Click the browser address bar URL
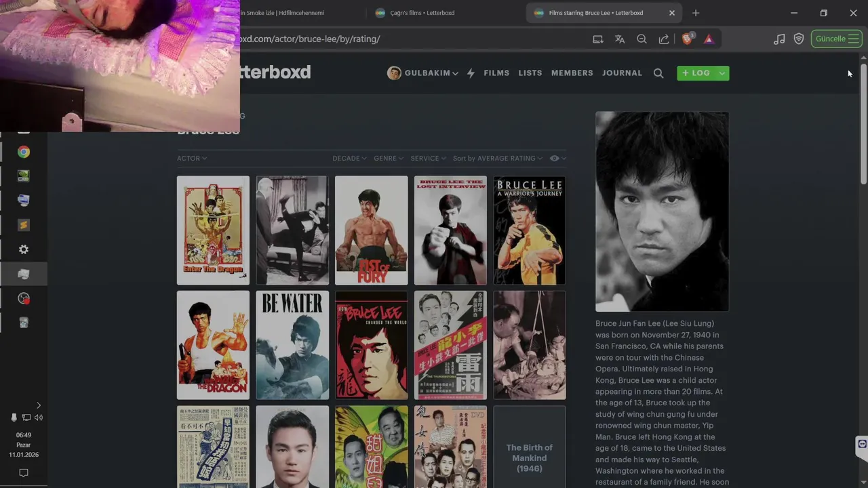This screenshot has height=488, width=868. (310, 39)
